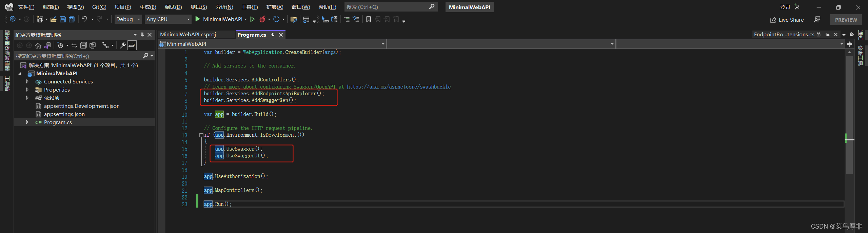Expand the 依赖项 dependencies node
Screen dimensions: 868x233
[x=27, y=98]
